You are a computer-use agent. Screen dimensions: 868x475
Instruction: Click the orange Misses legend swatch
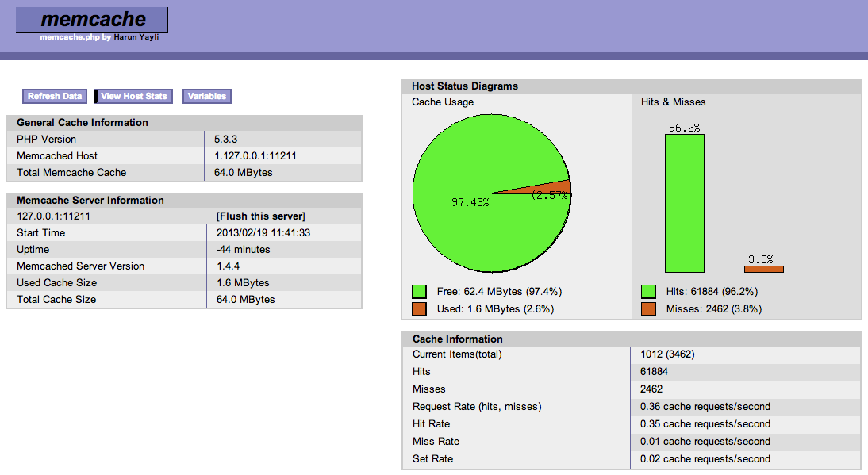(648, 308)
